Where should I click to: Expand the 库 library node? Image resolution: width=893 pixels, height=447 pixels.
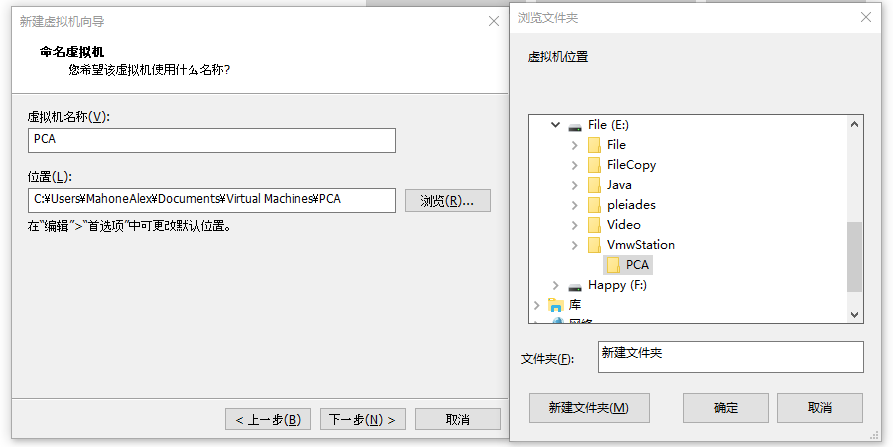pos(536,305)
